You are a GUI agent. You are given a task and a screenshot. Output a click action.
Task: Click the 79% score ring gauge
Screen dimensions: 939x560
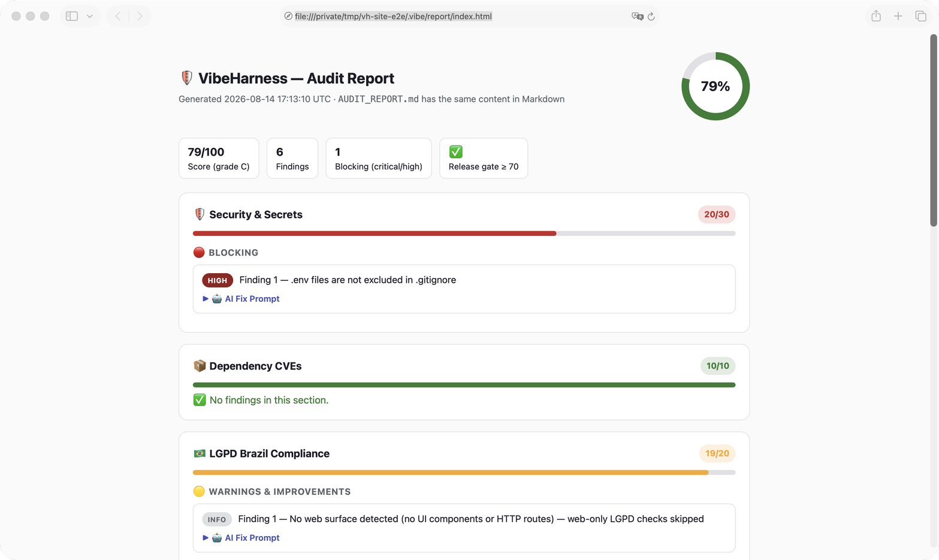pyautogui.click(x=715, y=86)
